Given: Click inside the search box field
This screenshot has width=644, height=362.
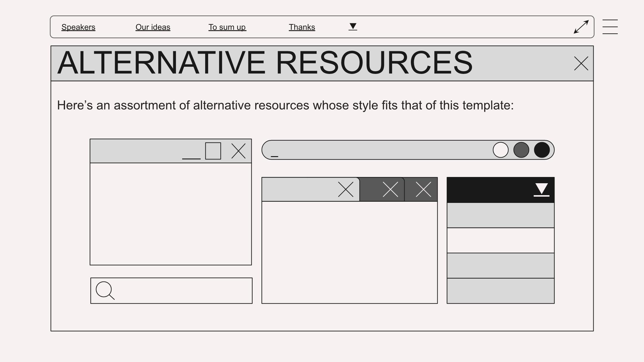Looking at the screenshot, I should (x=182, y=291).
